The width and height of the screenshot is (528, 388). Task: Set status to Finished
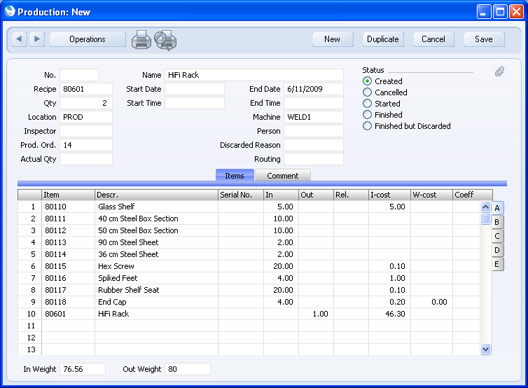pyautogui.click(x=367, y=115)
